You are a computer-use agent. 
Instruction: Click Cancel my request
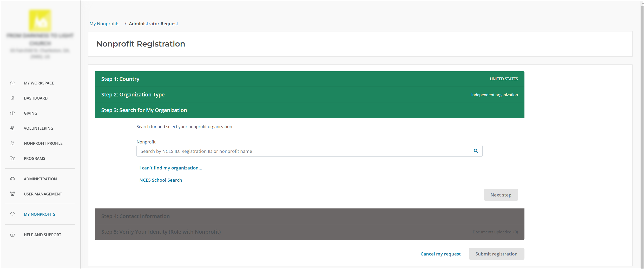(x=441, y=254)
